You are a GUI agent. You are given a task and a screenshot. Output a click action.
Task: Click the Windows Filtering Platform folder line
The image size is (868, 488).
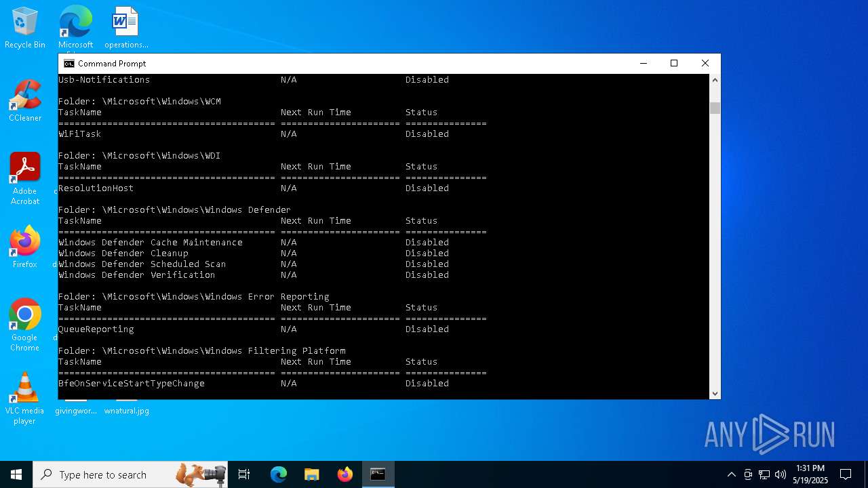[x=201, y=351]
